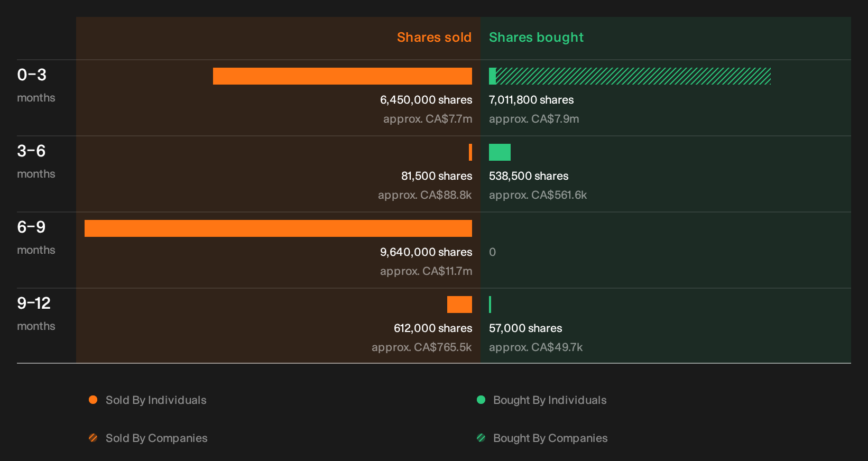868x461 pixels.
Task: Click the 9,640,000 shares value
Action: pos(426,252)
